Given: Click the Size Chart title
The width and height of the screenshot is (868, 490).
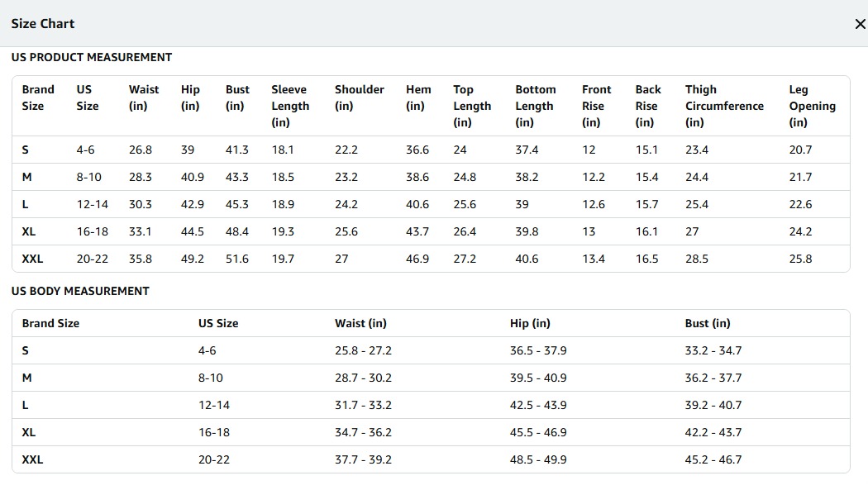Looking at the screenshot, I should click(x=43, y=24).
